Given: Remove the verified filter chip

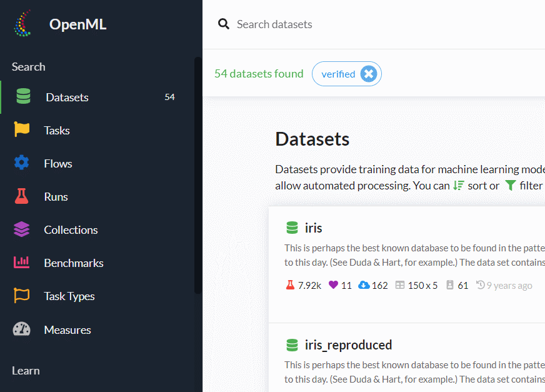Looking at the screenshot, I should pos(369,74).
